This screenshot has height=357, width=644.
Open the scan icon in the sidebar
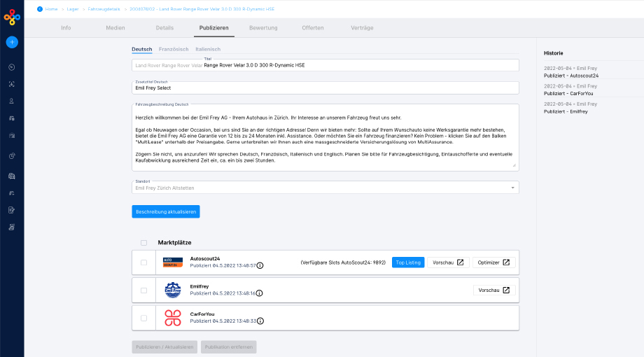click(11, 84)
